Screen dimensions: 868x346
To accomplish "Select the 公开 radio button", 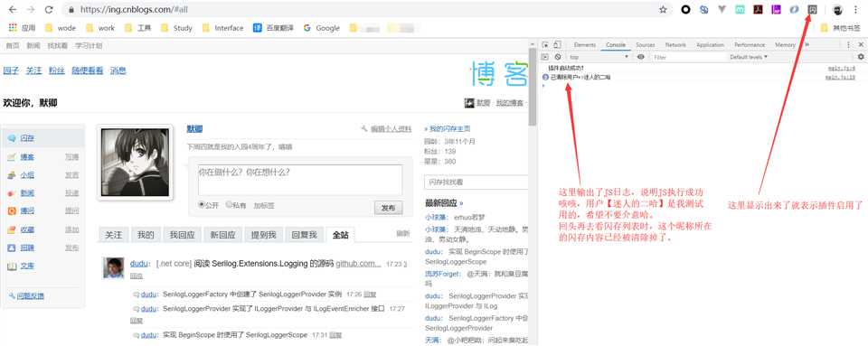I will click(x=202, y=204).
